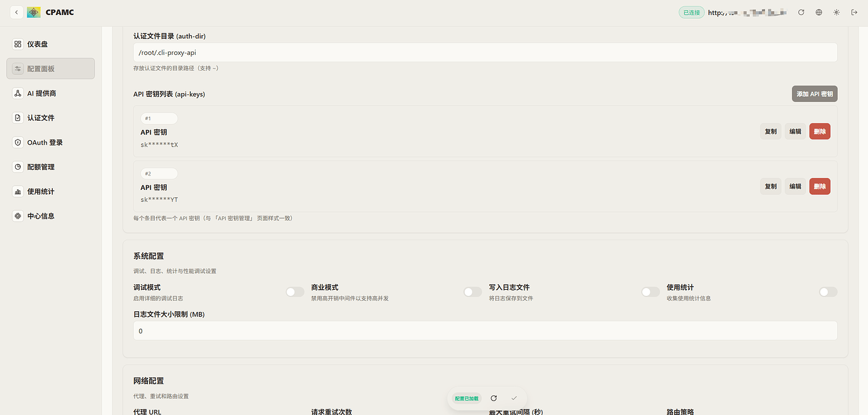Image resolution: width=868 pixels, height=415 pixels.
Task: Open the OAuth 登录 shield icon
Action: click(x=18, y=142)
